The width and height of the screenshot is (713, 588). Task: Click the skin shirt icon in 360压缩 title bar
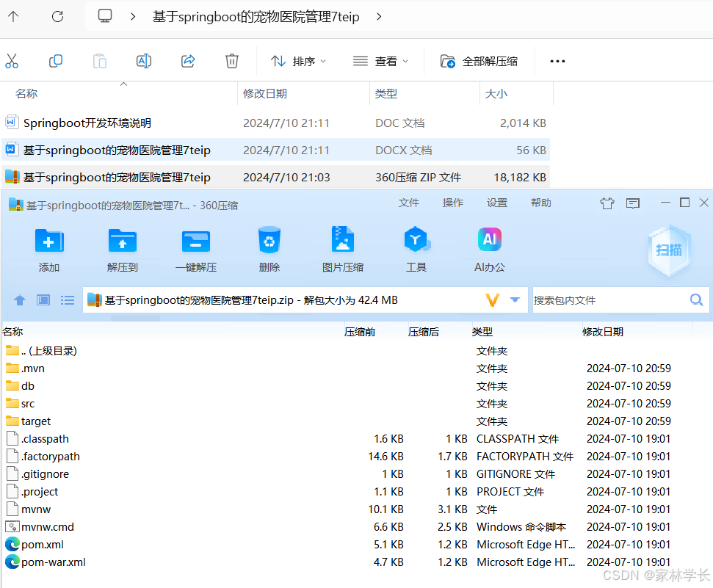(607, 203)
